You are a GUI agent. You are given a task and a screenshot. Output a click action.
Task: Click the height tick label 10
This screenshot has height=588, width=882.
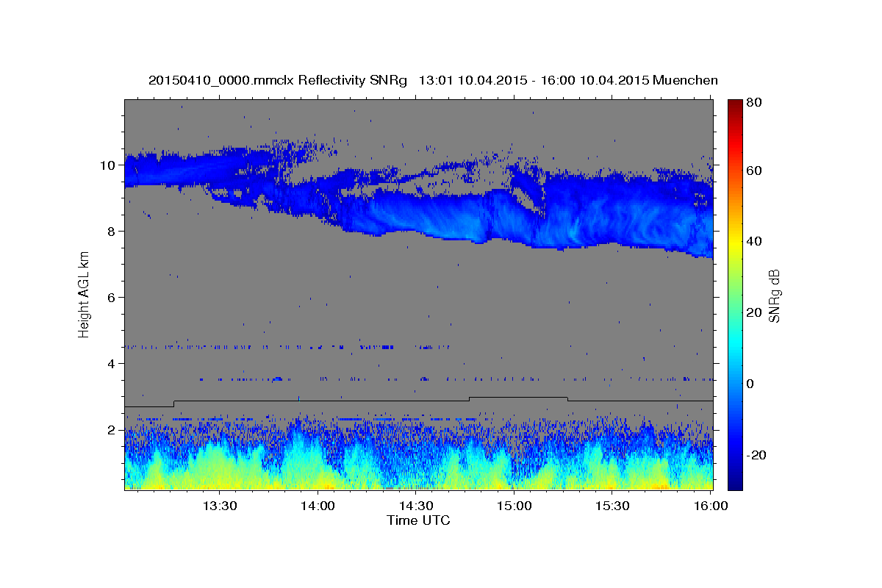pos(110,165)
